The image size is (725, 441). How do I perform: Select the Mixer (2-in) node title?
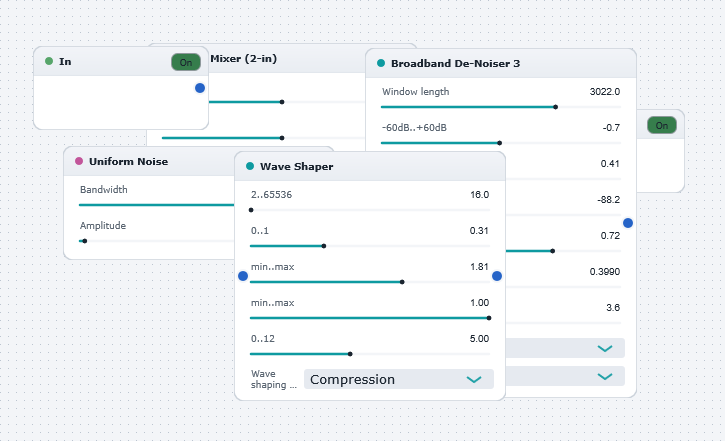[244, 59]
